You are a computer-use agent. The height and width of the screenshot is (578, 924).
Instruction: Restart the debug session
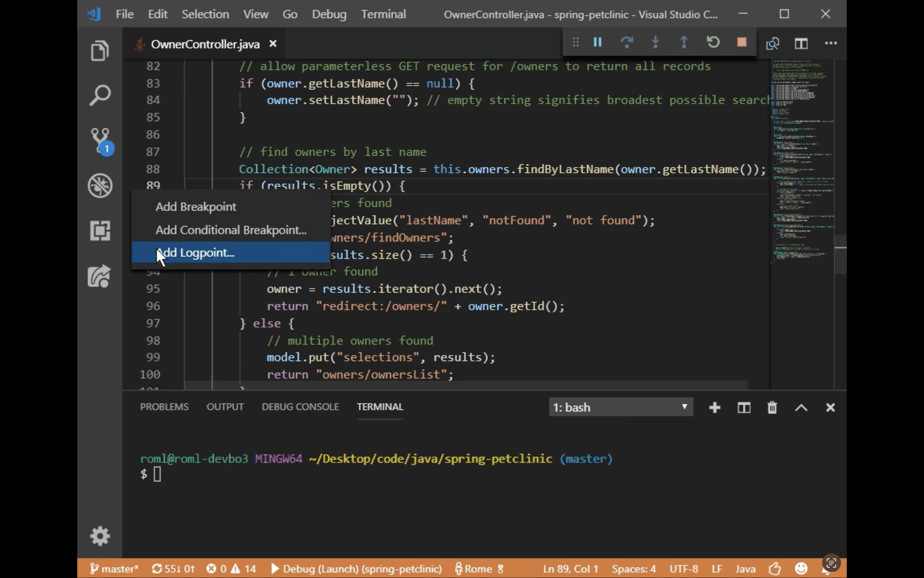pos(713,42)
